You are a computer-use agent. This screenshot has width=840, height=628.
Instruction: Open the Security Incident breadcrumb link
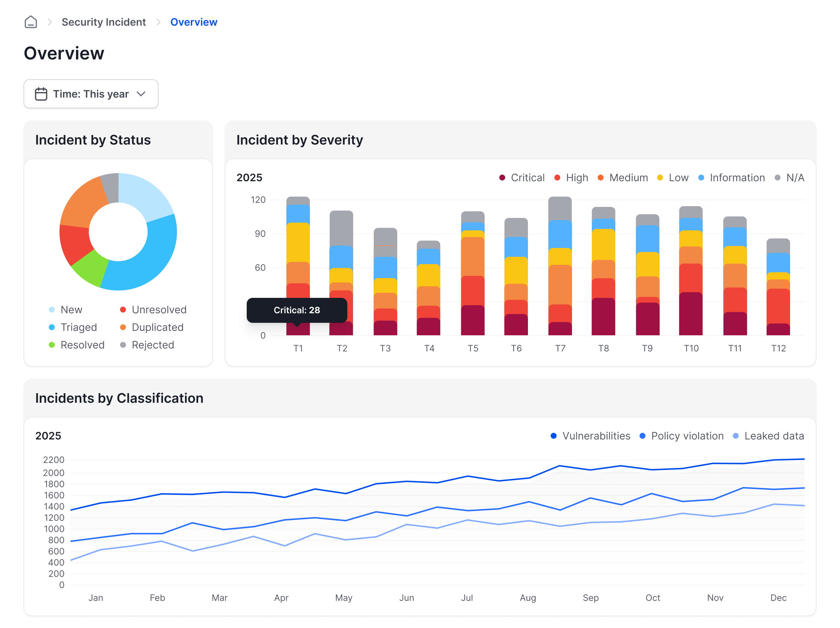[x=104, y=22]
